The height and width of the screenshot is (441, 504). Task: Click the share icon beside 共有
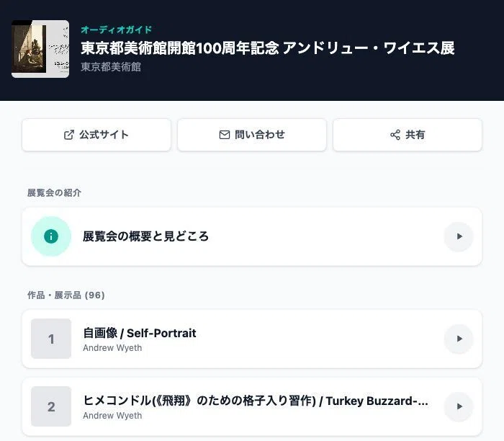[395, 135]
